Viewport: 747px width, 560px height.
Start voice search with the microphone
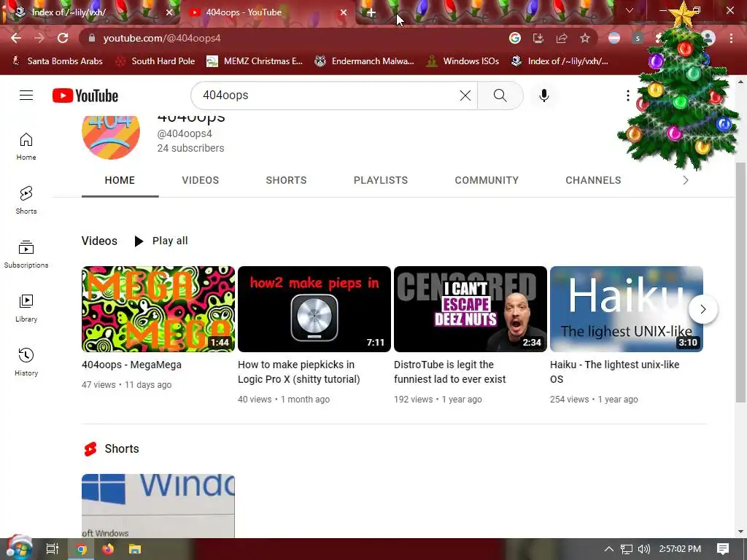[x=544, y=96]
